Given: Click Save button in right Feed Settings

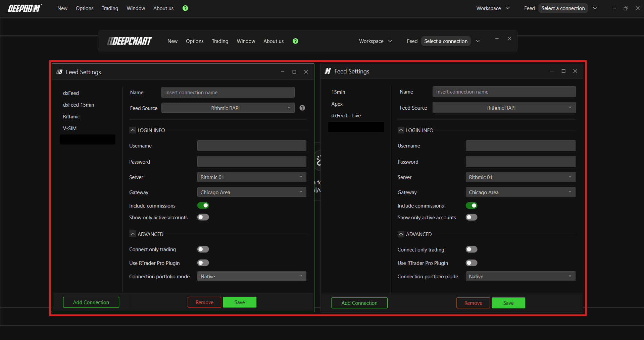Looking at the screenshot, I should [x=508, y=303].
